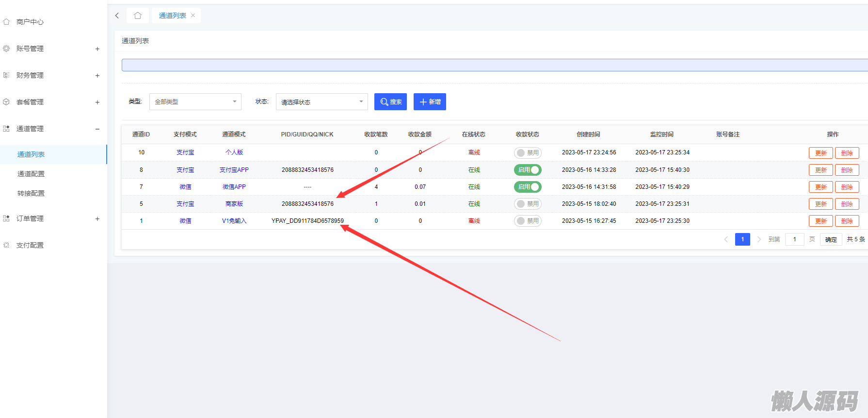Open 通道配置 in sidebar
The width and height of the screenshot is (868, 418).
tap(31, 174)
